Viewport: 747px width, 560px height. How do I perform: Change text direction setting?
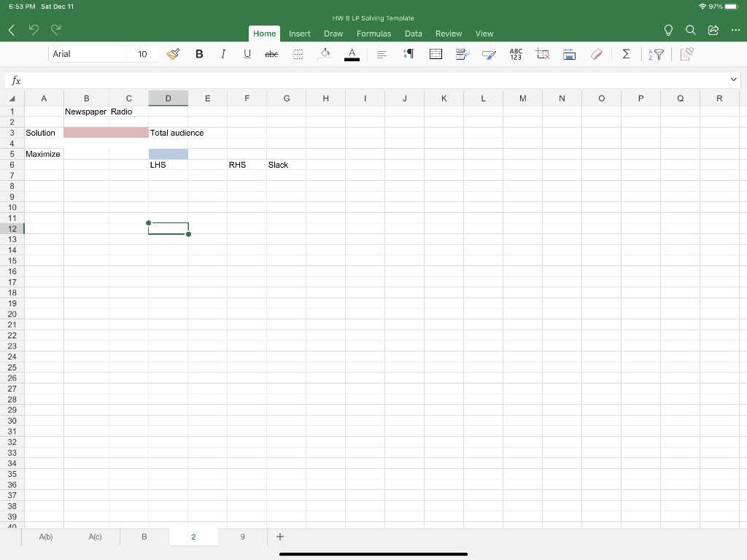click(x=409, y=54)
